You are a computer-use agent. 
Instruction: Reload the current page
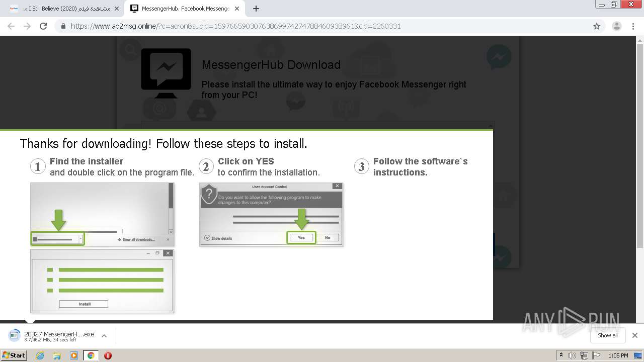tap(43, 26)
